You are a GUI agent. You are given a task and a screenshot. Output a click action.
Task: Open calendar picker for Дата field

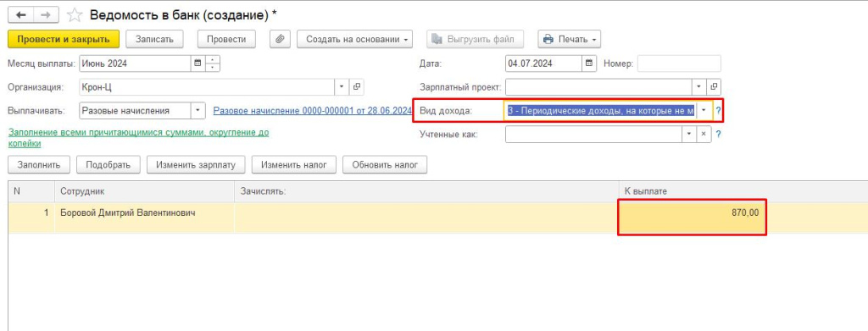click(589, 63)
